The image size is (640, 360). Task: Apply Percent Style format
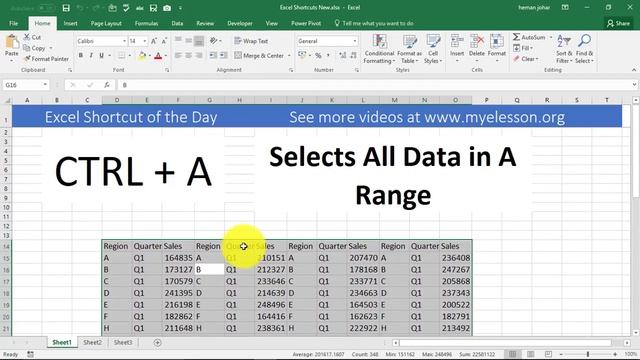318,56
